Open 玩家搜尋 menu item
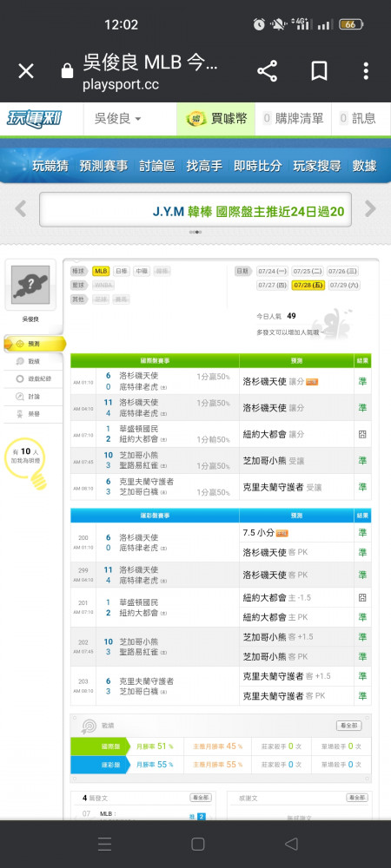 [317, 166]
